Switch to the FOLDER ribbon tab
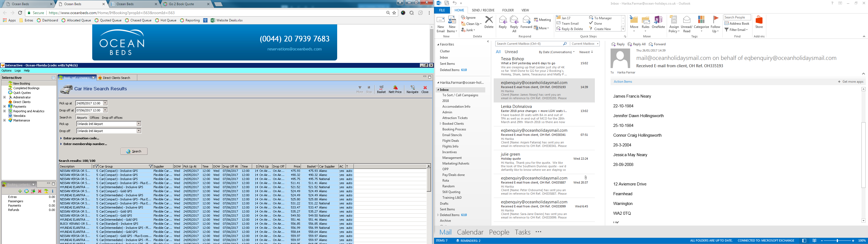This screenshot has height=244, width=868. pyautogui.click(x=508, y=10)
